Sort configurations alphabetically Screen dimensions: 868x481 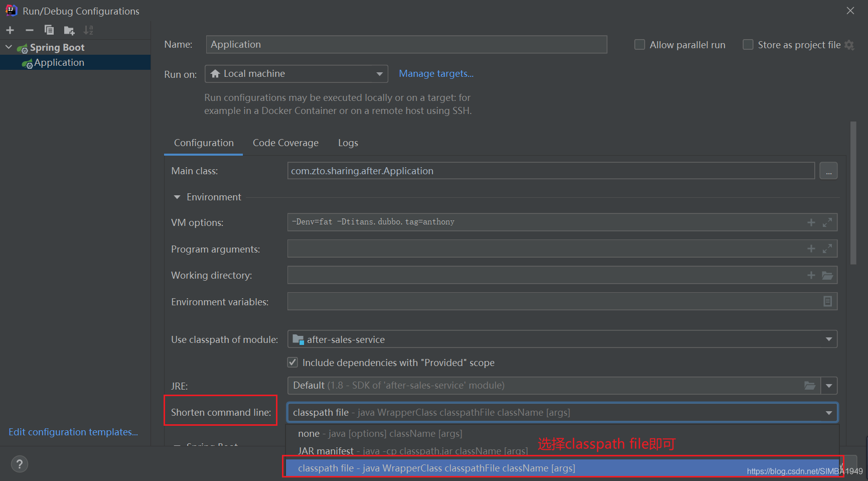(88, 30)
